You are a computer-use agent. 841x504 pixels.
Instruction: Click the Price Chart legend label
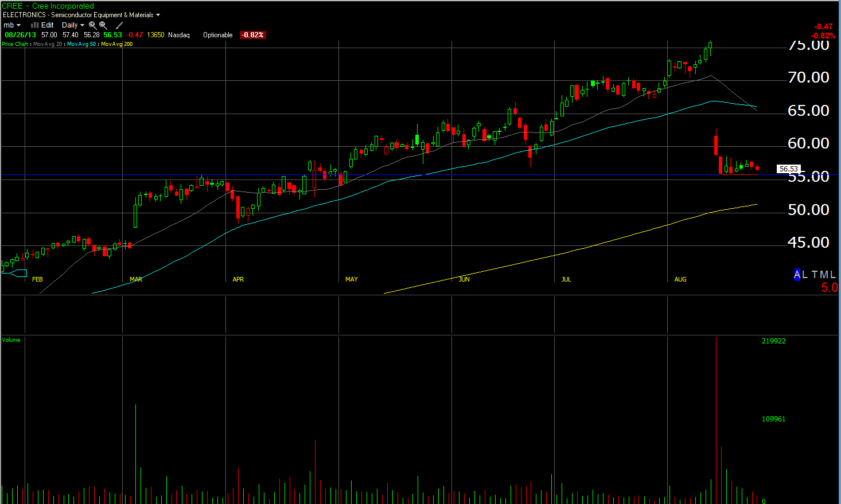[15, 44]
